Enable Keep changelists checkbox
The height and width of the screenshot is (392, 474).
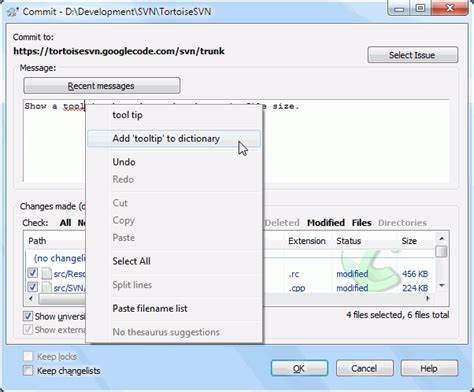(28, 370)
